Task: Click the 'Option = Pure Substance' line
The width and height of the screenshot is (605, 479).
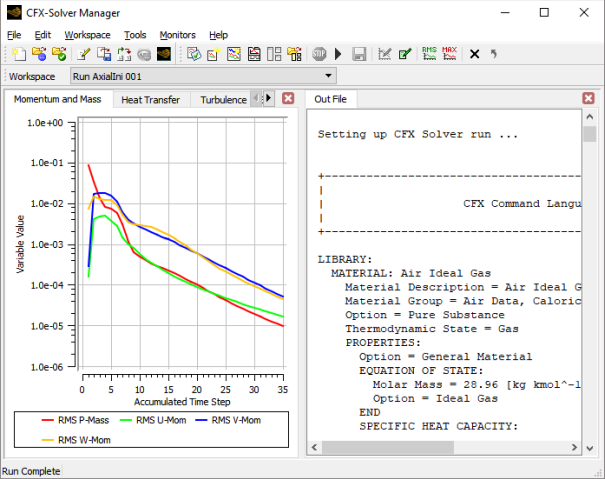Action: tap(425, 315)
